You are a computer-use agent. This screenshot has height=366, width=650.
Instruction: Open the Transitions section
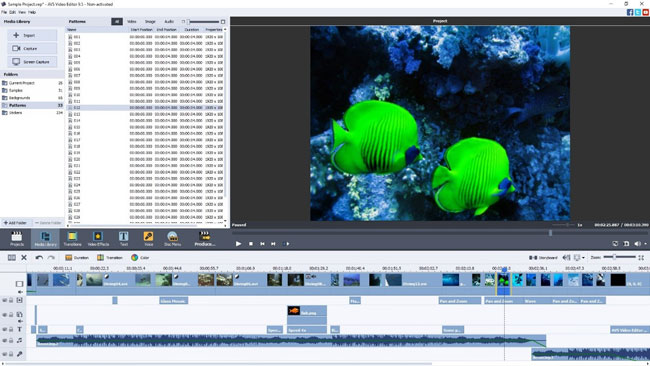72,239
